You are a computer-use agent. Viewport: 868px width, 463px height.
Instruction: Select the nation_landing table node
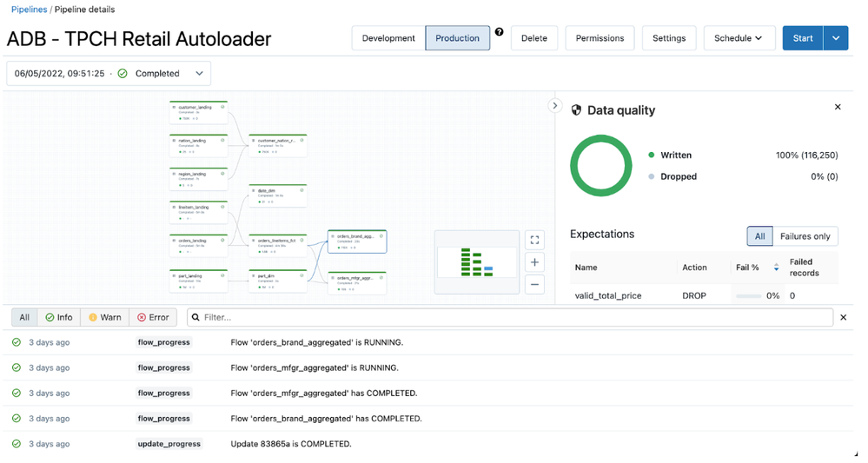(x=198, y=145)
